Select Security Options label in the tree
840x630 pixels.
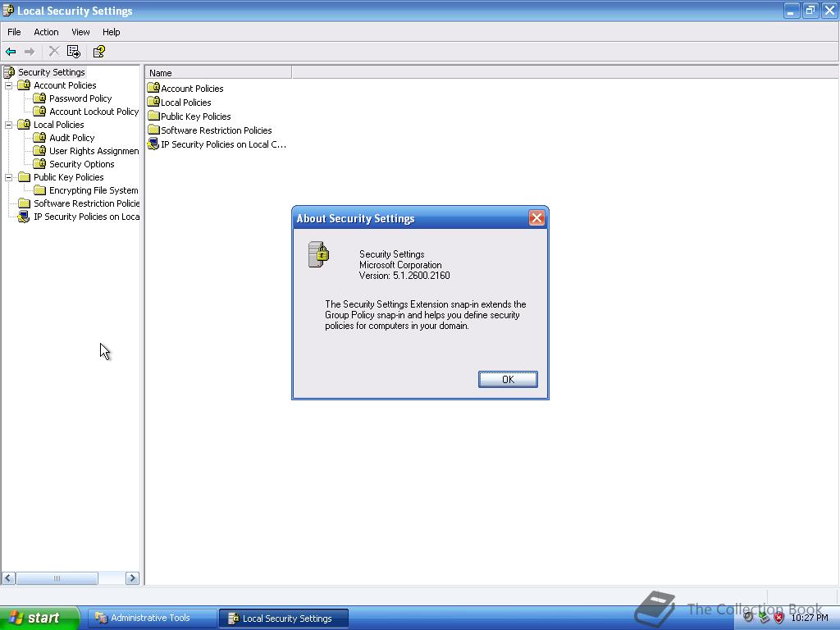click(x=81, y=164)
